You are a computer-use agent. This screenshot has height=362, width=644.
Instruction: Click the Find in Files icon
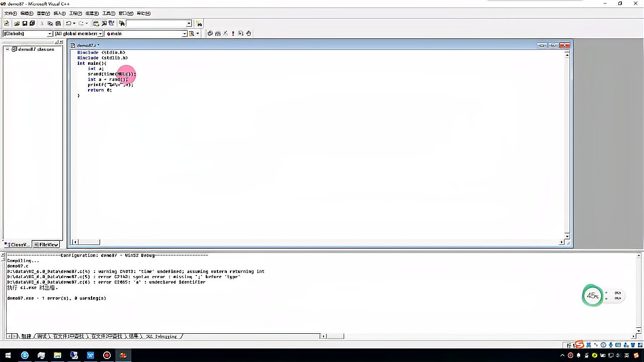122,23
